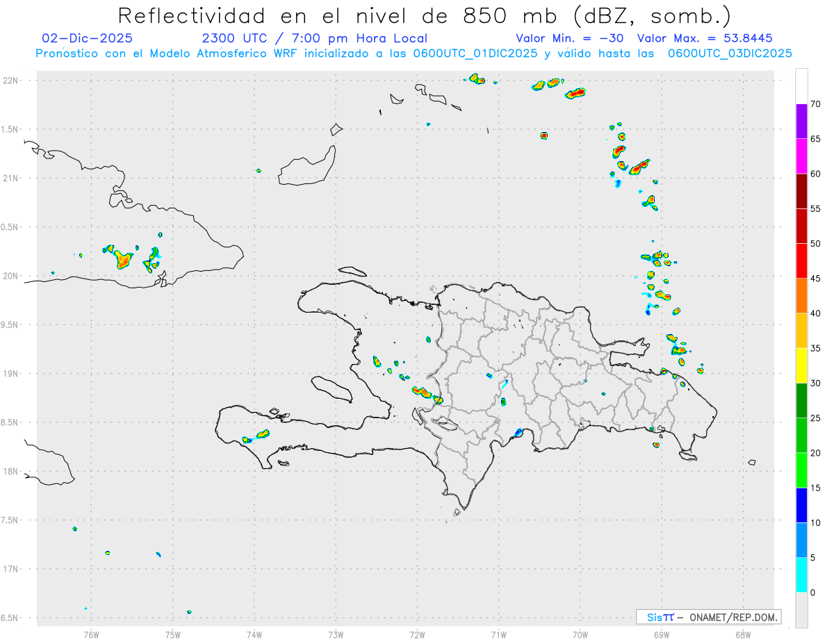The width and height of the screenshot is (834, 644).
Task: Click the colorbar label "10"
Action: tap(815, 523)
